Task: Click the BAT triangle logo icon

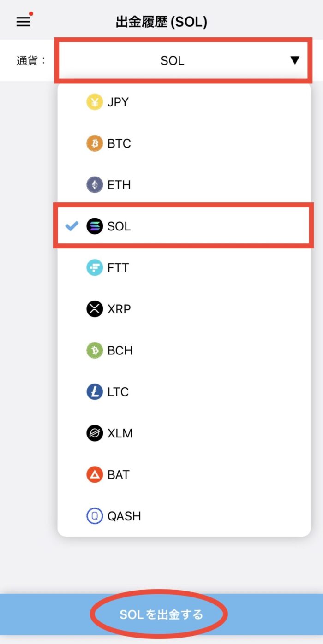Action: click(x=95, y=474)
